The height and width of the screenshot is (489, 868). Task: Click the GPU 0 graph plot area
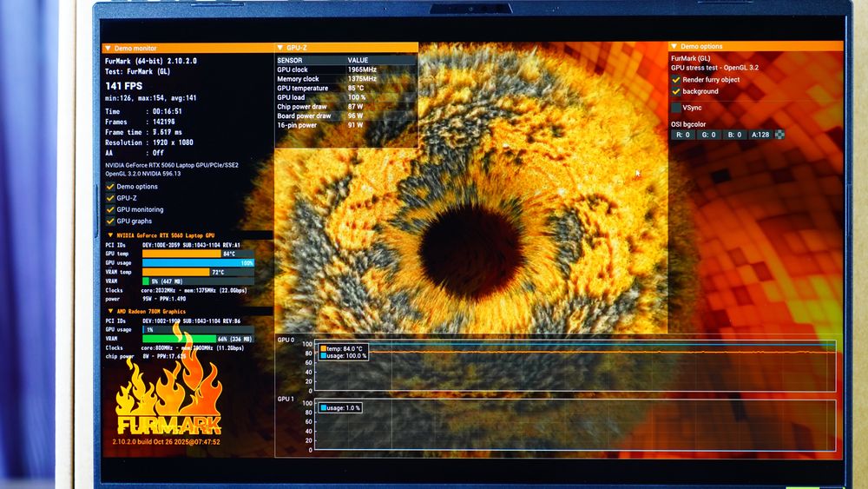575,367
